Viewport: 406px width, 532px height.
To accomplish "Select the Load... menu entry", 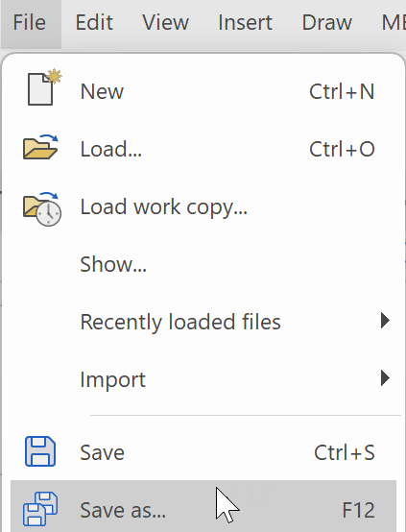I will click(203, 149).
